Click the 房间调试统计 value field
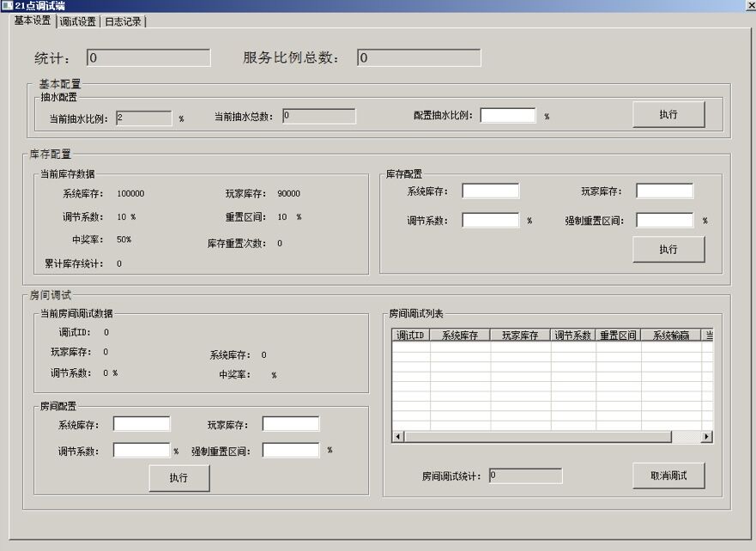 [x=525, y=475]
